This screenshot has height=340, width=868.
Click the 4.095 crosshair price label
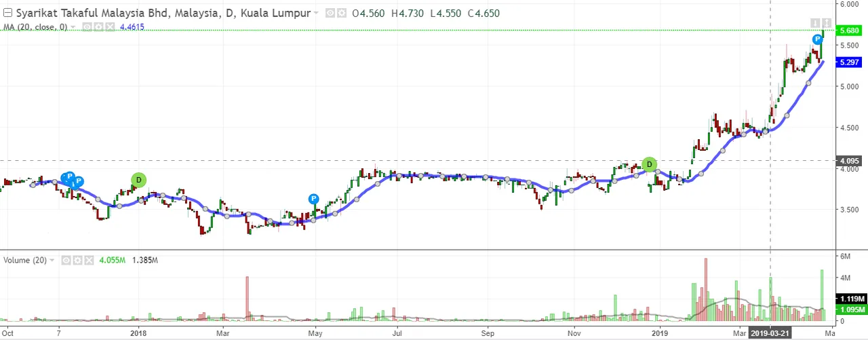pos(850,161)
